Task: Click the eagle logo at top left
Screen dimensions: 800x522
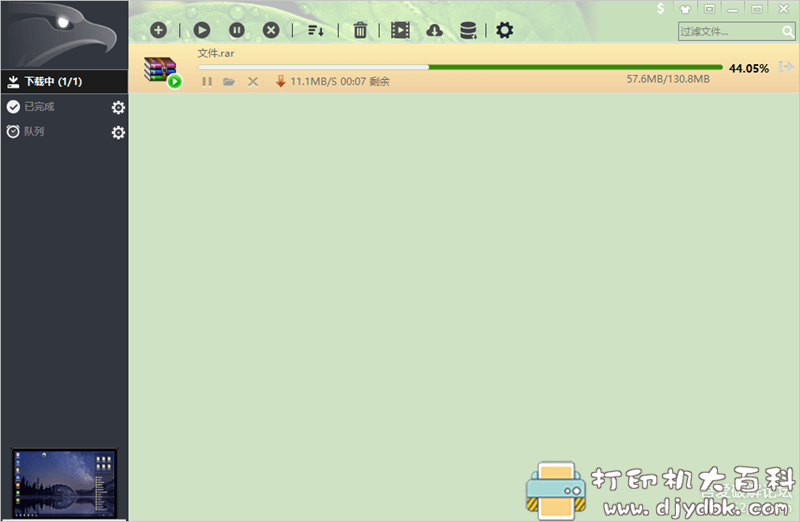Action: pos(64,35)
